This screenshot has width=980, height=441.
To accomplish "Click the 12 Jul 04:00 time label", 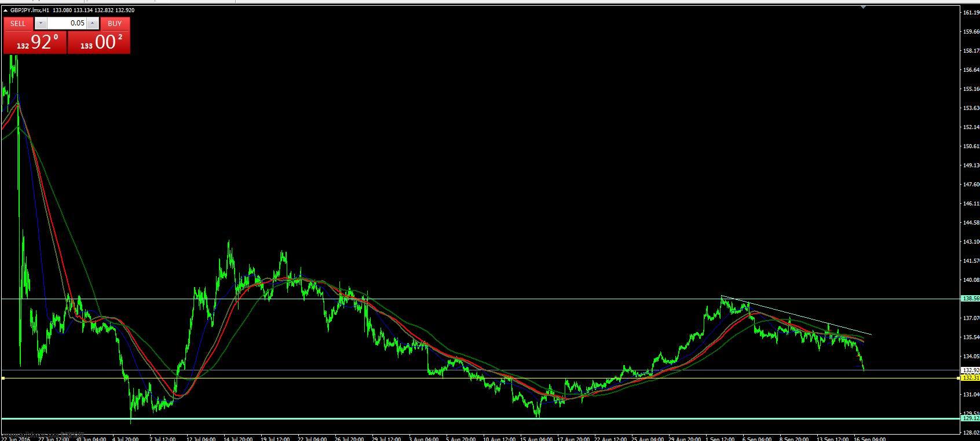I will (200, 439).
